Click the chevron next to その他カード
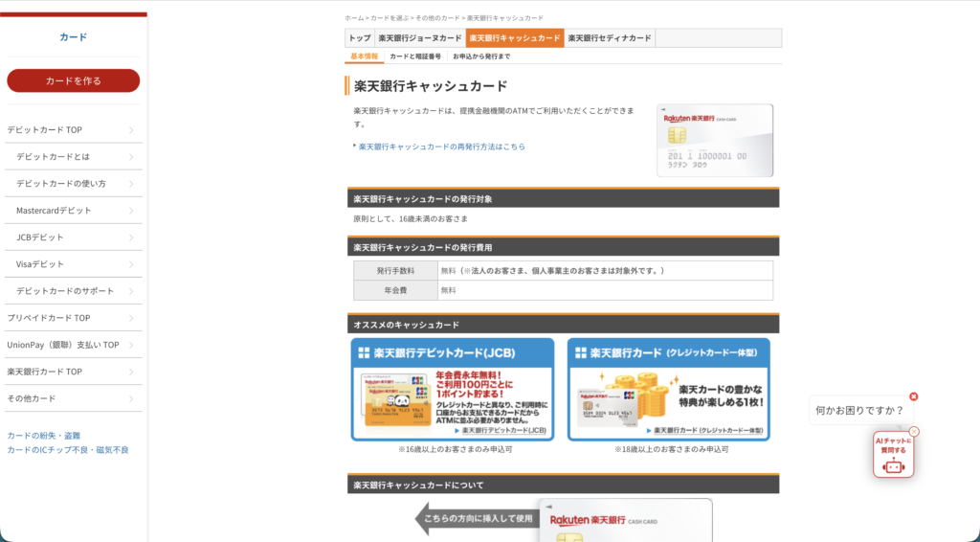Image resolution: width=980 pixels, height=542 pixels. [131, 399]
